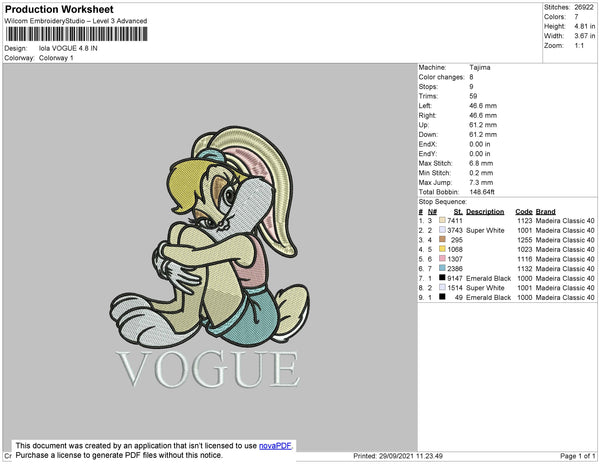Click the Width value 3.67 in

(585, 36)
